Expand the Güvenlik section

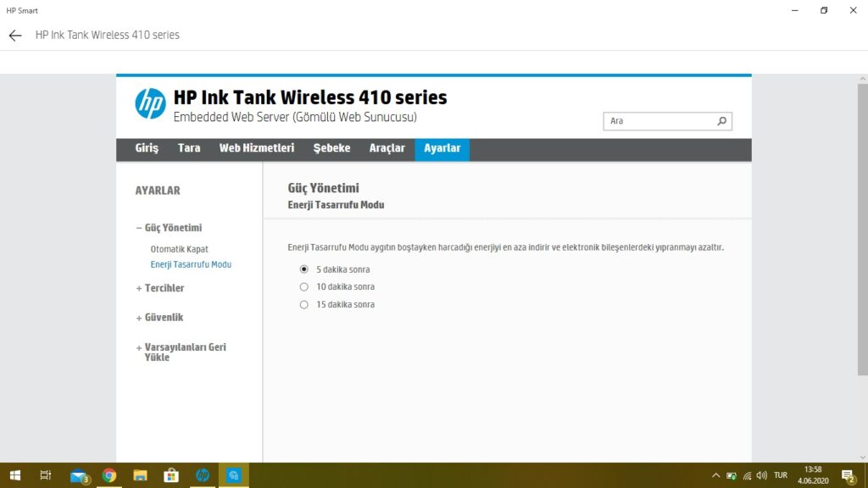[163, 318]
